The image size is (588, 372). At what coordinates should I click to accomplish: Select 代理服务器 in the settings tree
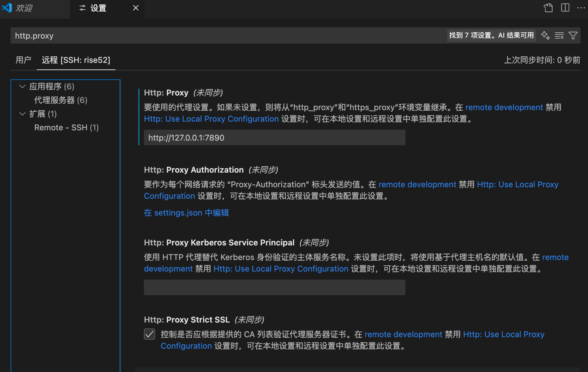60,100
